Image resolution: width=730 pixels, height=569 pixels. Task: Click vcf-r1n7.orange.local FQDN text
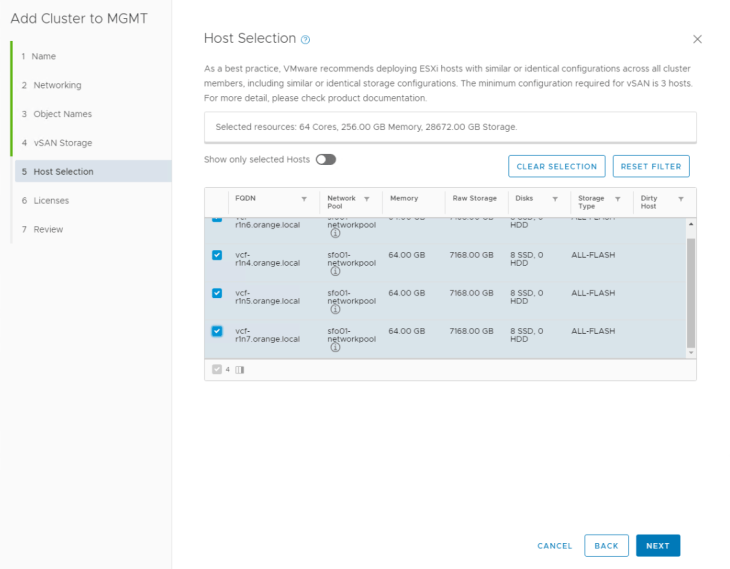click(267, 335)
